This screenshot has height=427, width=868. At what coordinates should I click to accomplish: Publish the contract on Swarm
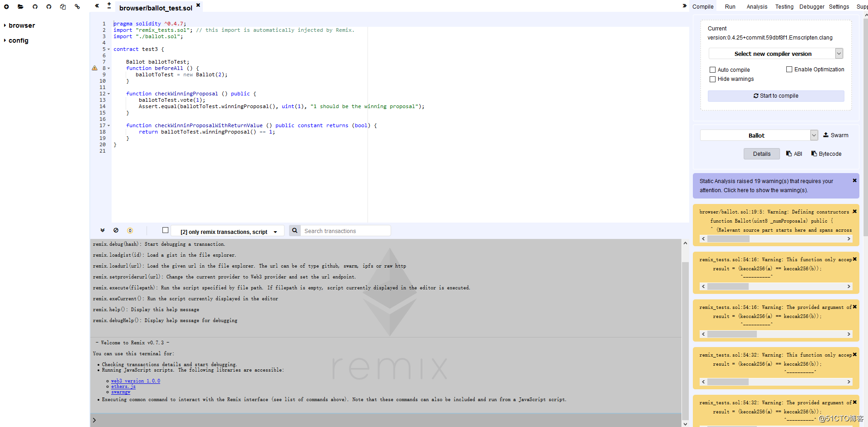pyautogui.click(x=836, y=135)
